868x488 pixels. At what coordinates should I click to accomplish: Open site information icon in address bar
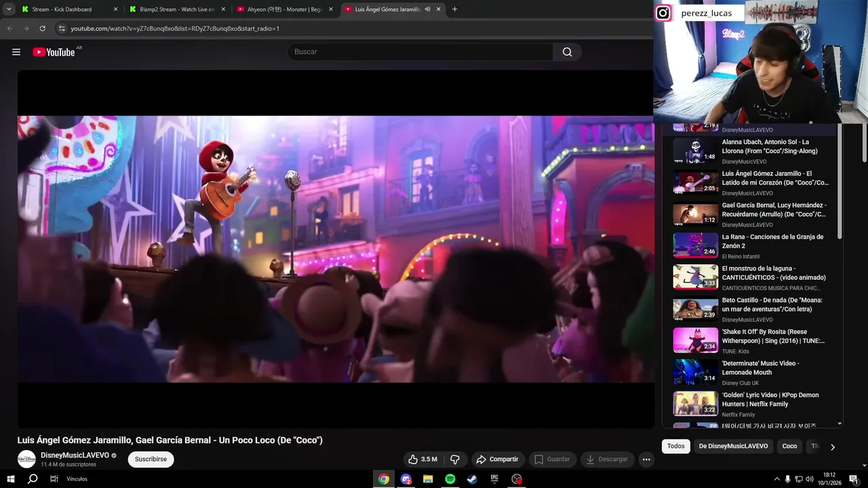click(x=62, y=28)
